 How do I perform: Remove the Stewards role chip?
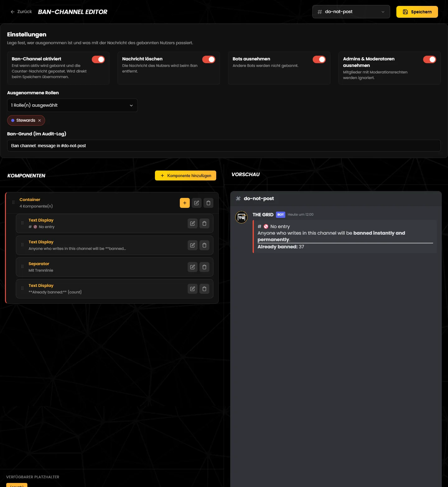pyautogui.click(x=40, y=120)
